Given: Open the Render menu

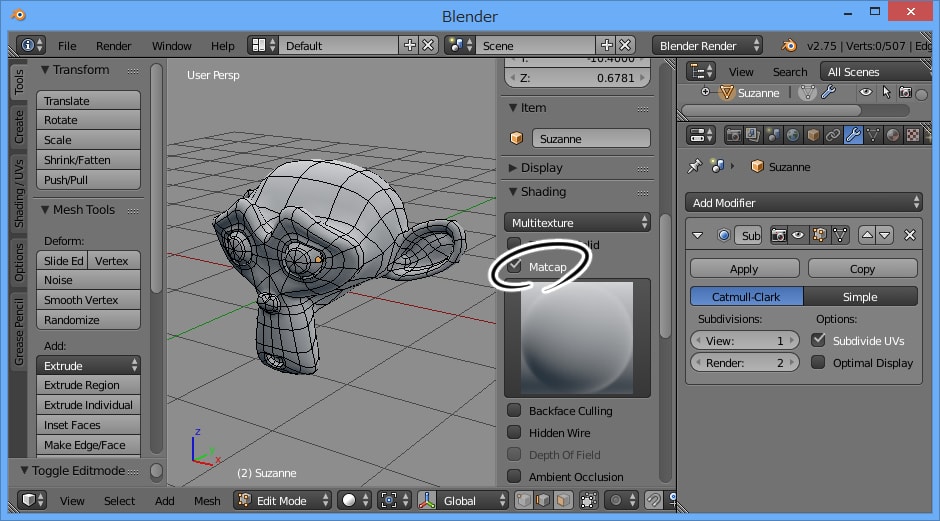Looking at the screenshot, I should click(x=113, y=46).
